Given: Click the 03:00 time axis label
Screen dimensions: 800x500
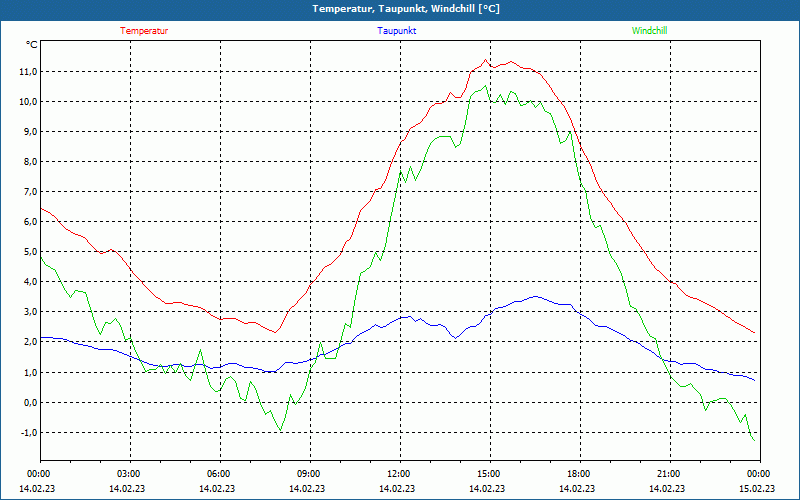Looking at the screenshot, I should pyautogui.click(x=128, y=474).
